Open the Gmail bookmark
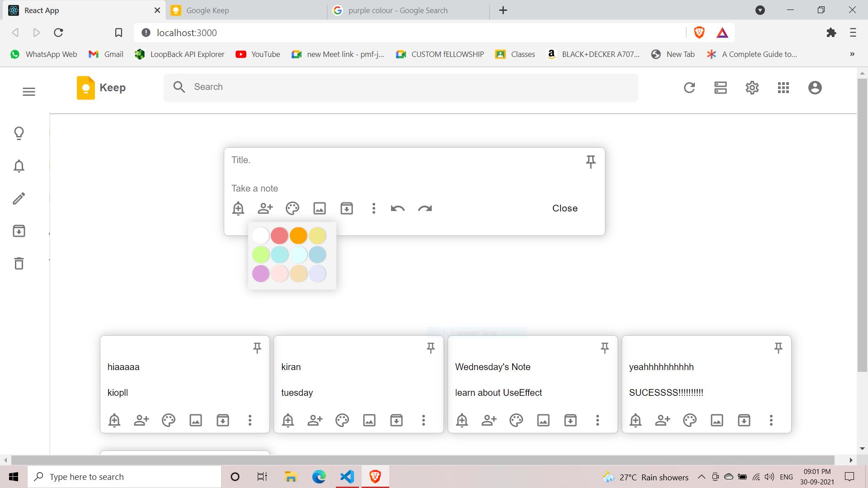The image size is (868, 488). 105,54
